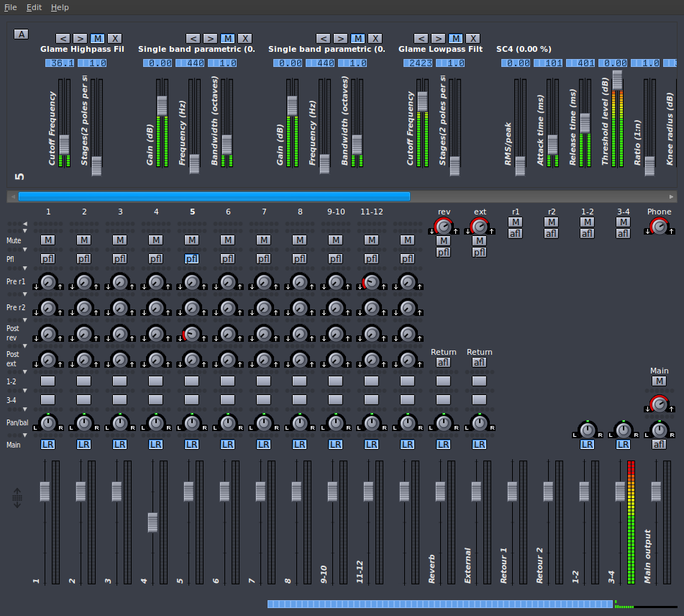Open the disclosure arrow next to the Mute row label

click(x=24, y=232)
